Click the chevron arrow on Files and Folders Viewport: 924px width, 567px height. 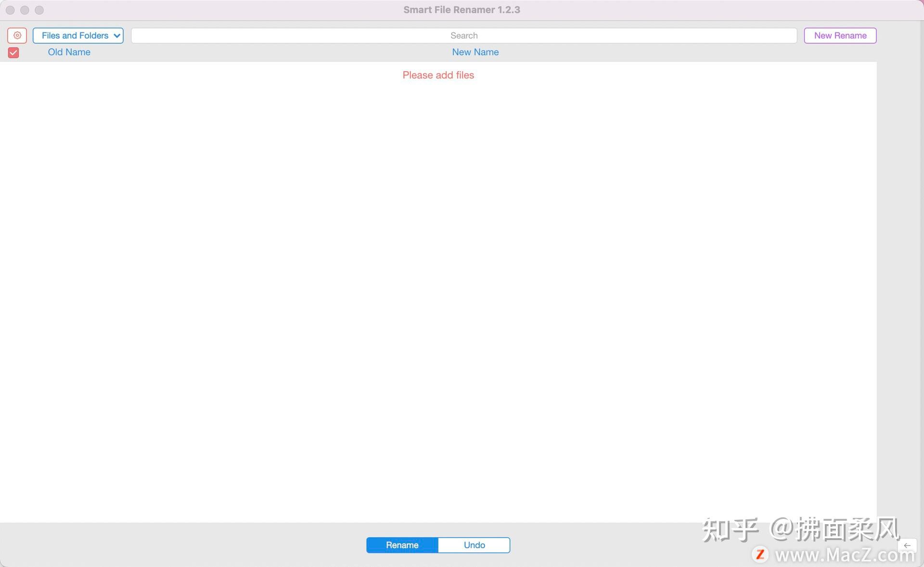click(x=117, y=36)
